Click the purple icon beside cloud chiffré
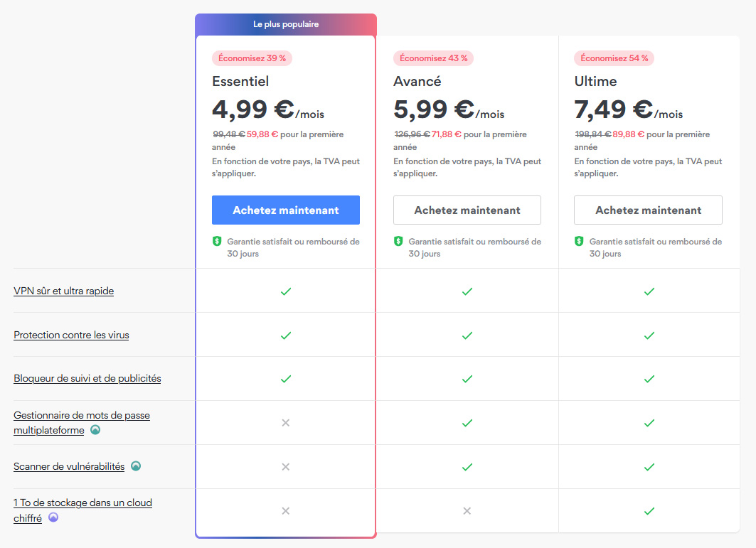Screen dimensions: 756x548 (x=53, y=518)
